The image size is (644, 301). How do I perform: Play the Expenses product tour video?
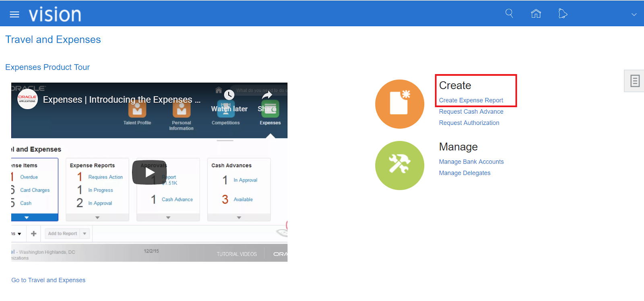(149, 172)
